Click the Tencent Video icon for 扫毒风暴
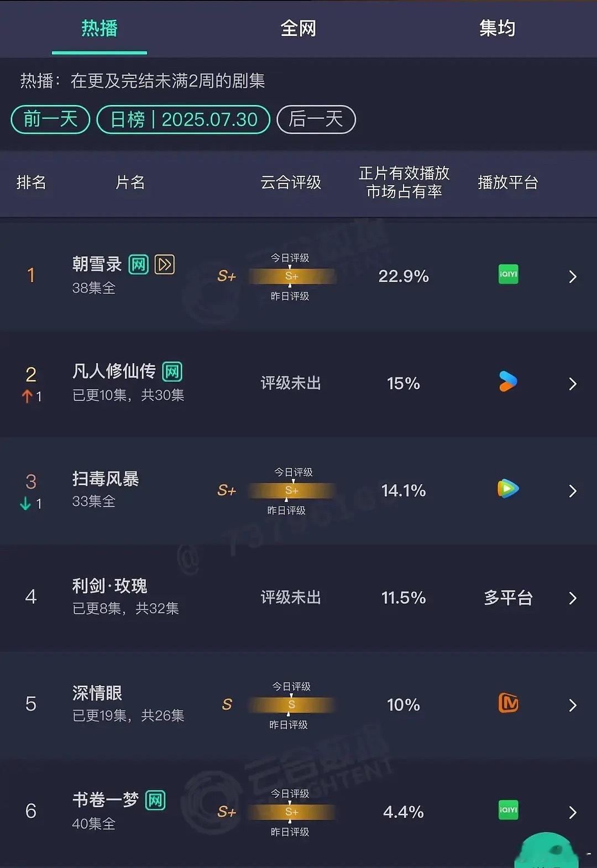597x868 pixels. [508, 489]
